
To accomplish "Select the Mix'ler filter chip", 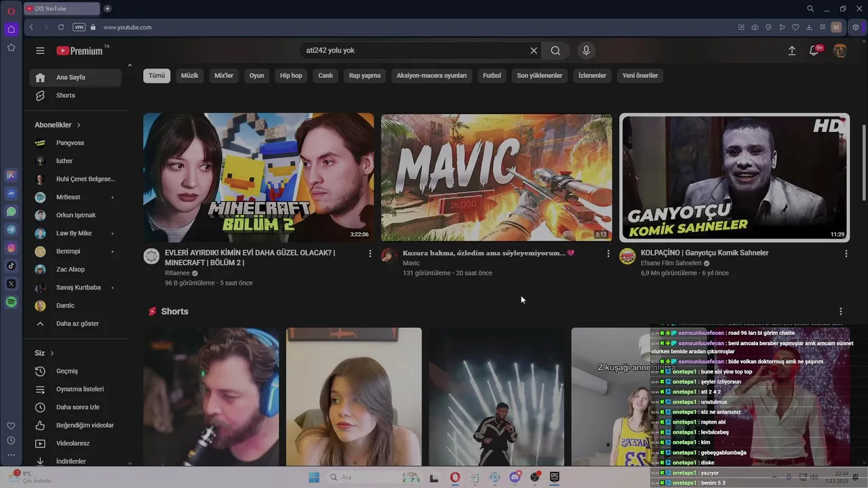I will 224,76.
